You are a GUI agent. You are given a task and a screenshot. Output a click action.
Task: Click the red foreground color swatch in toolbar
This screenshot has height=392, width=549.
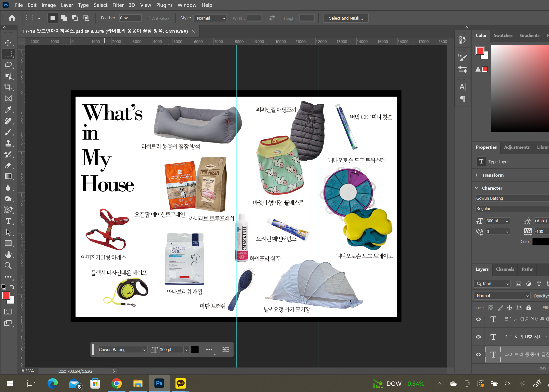[6, 295]
